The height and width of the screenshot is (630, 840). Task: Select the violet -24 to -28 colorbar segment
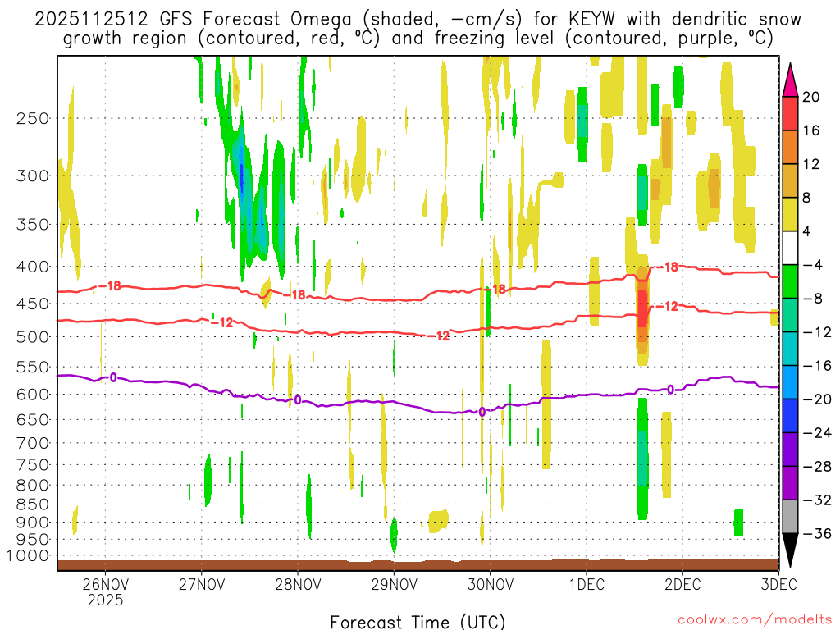[x=790, y=450]
